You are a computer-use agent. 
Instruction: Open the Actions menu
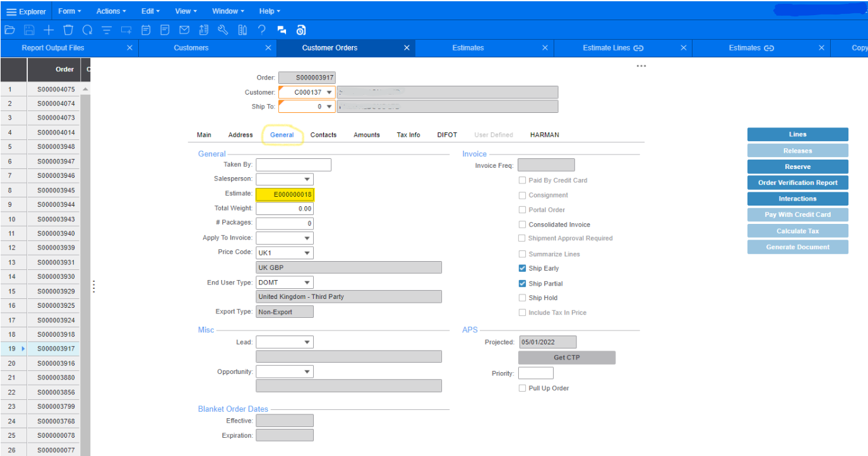click(x=111, y=11)
